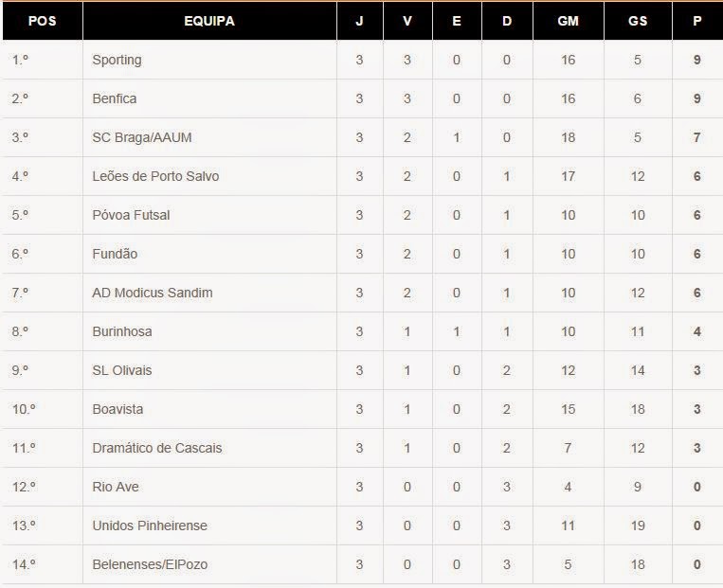
Task: Click the GS column header
Action: pyautogui.click(x=638, y=21)
